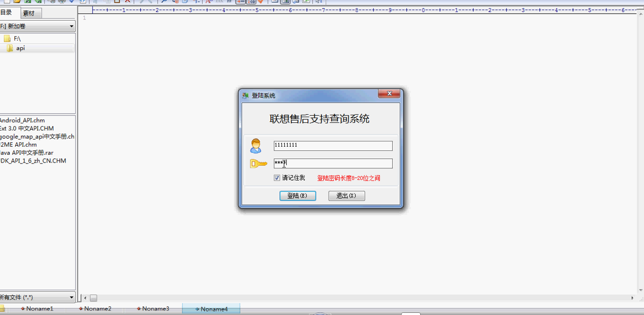Click the api folder icon in directory tree

coord(10,48)
